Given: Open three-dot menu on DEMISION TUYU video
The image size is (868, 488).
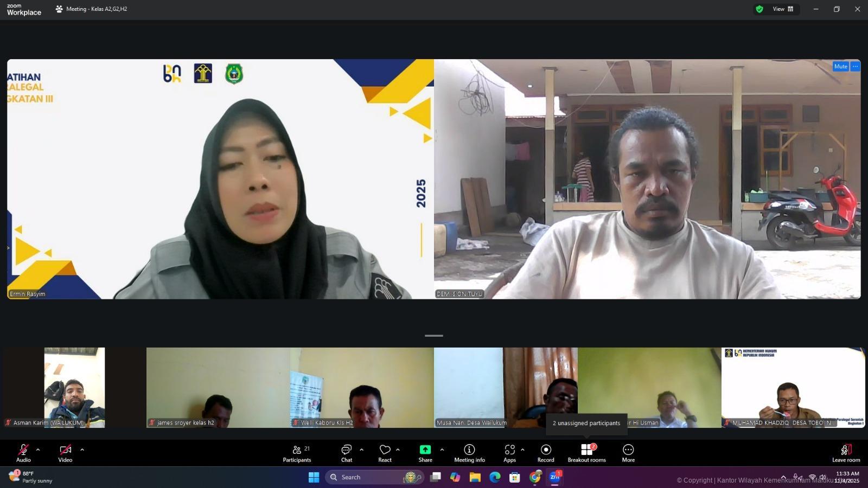Looking at the screenshot, I should click(x=855, y=66).
